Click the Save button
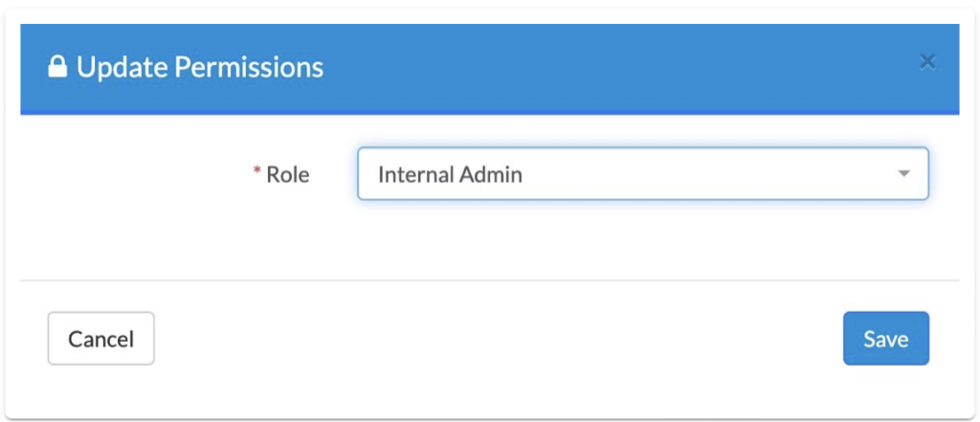Image resolution: width=980 pixels, height=422 pixels. click(x=886, y=338)
